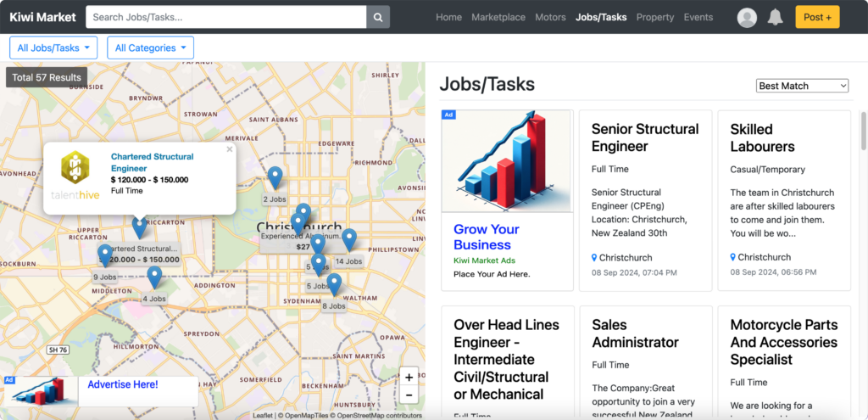This screenshot has width=868, height=420.
Task: Click the growth chart ad thumbnail
Action: point(507,160)
